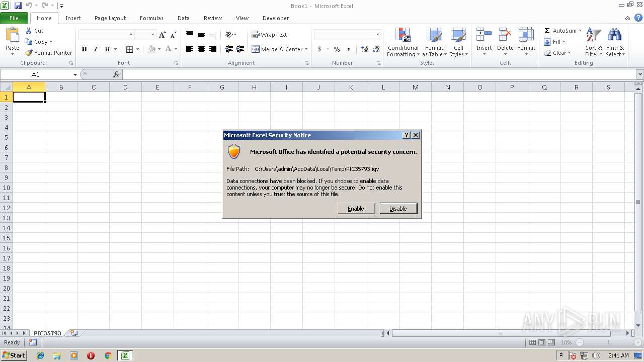
Task: Switch to the Data tab
Action: (x=184, y=18)
